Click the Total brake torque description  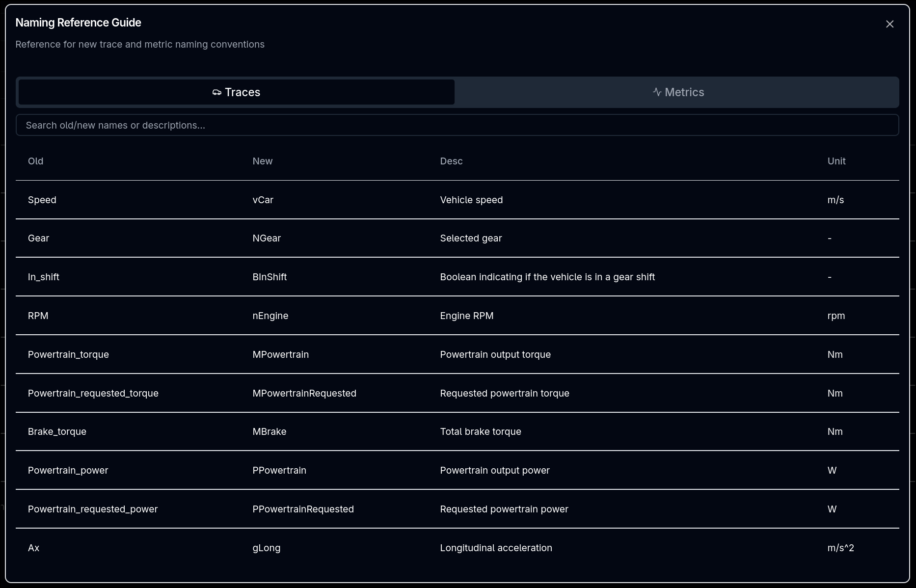[x=481, y=431]
